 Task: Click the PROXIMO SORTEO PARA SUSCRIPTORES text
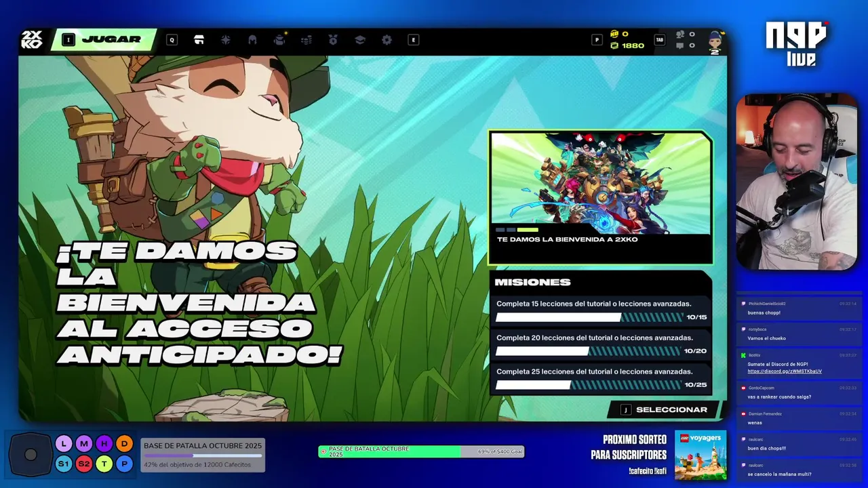click(629, 447)
